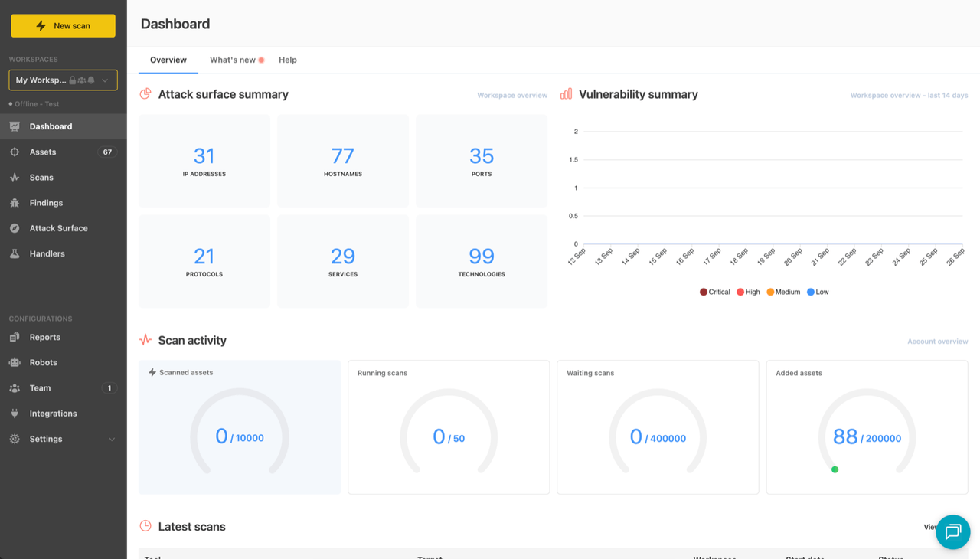
Task: Switch to the What's new tab
Action: click(x=237, y=60)
